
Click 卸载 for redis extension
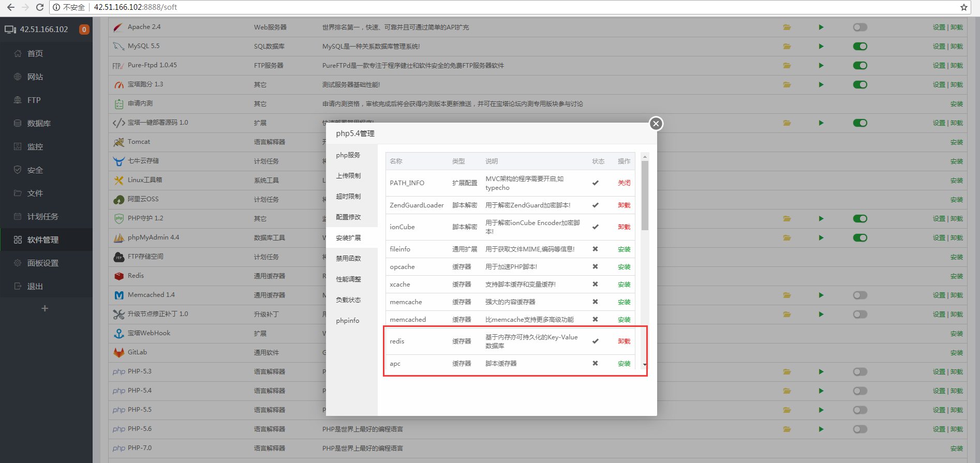tap(624, 341)
